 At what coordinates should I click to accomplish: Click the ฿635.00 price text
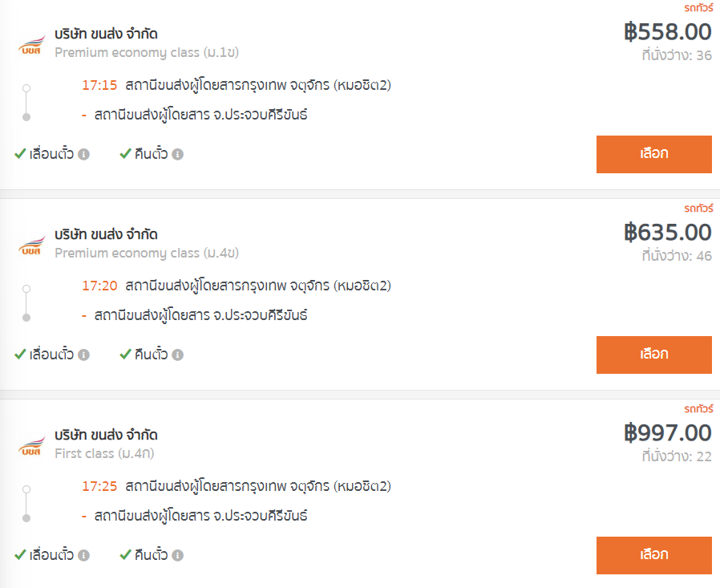click(x=668, y=232)
